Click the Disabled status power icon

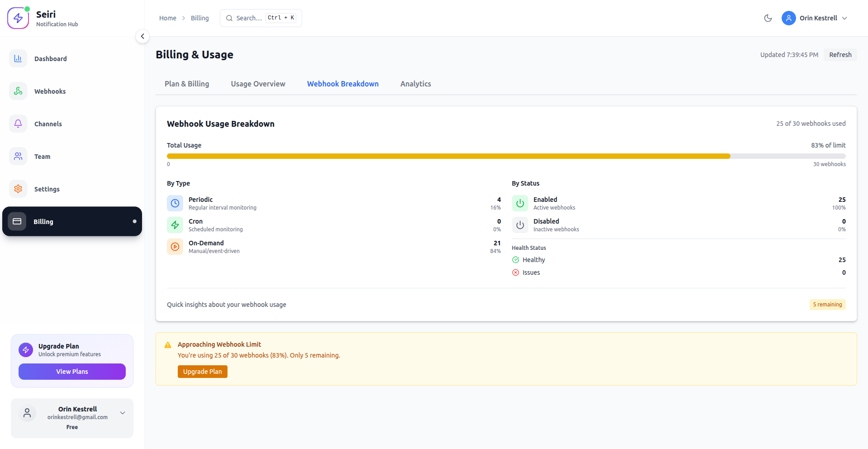pyautogui.click(x=520, y=224)
